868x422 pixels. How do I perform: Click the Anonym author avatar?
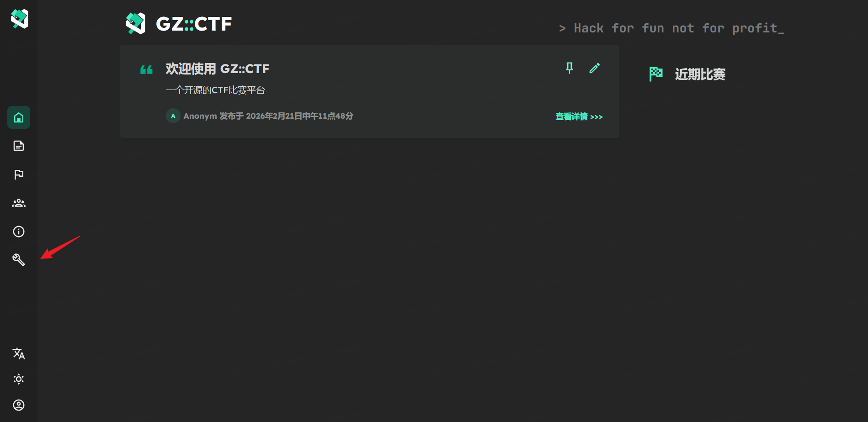(173, 116)
